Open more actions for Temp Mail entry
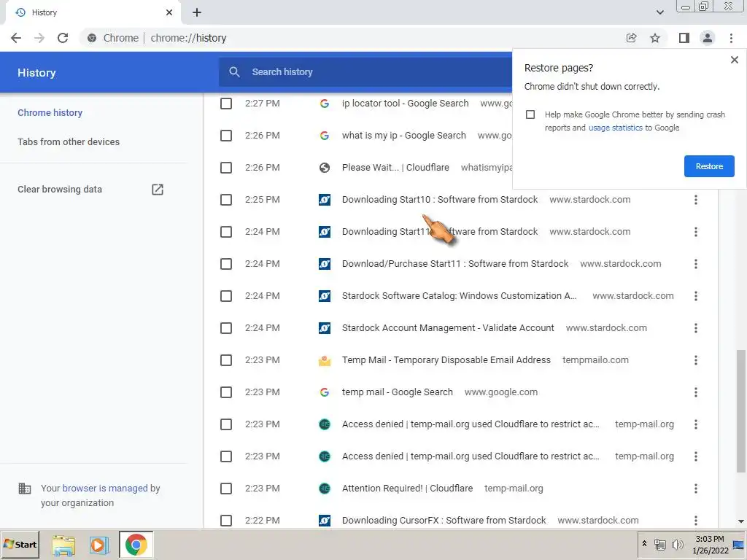Image resolution: width=747 pixels, height=560 pixels. (695, 360)
